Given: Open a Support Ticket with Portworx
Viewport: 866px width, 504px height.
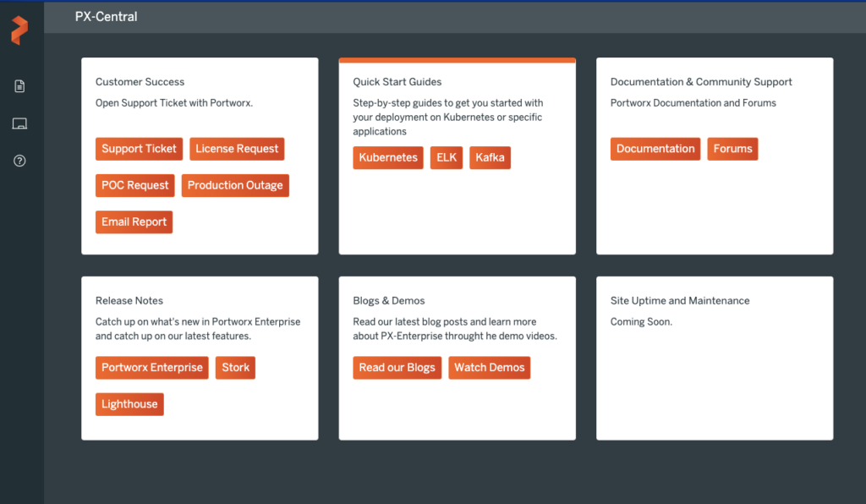Looking at the screenshot, I should [139, 148].
